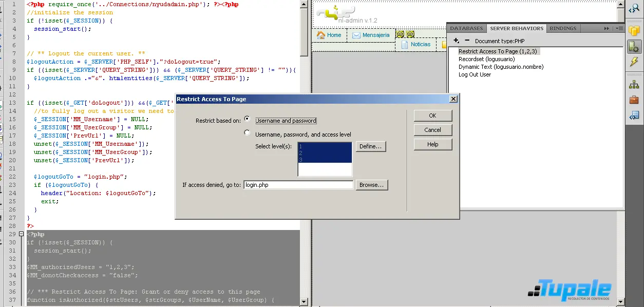The image size is (644, 307).
Task: Select the Username and password radio option
Action: click(247, 119)
